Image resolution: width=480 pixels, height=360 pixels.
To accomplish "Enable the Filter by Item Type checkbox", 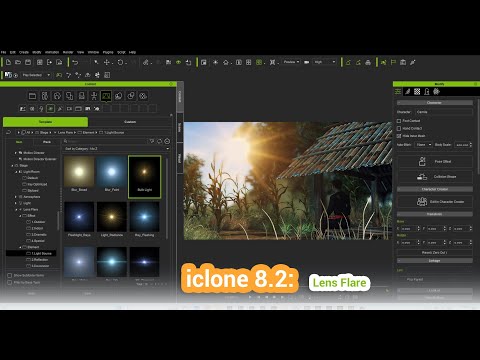I will (10, 282).
